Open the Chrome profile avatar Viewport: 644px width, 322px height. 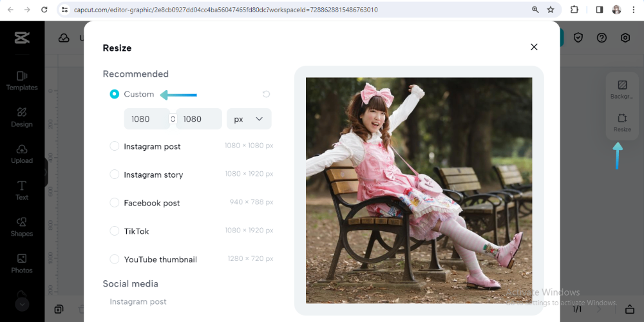click(x=616, y=10)
